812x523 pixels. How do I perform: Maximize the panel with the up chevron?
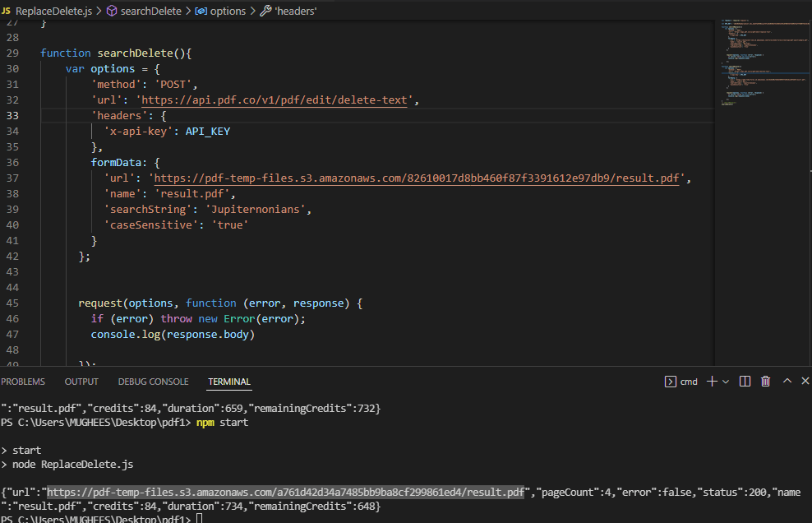787,382
